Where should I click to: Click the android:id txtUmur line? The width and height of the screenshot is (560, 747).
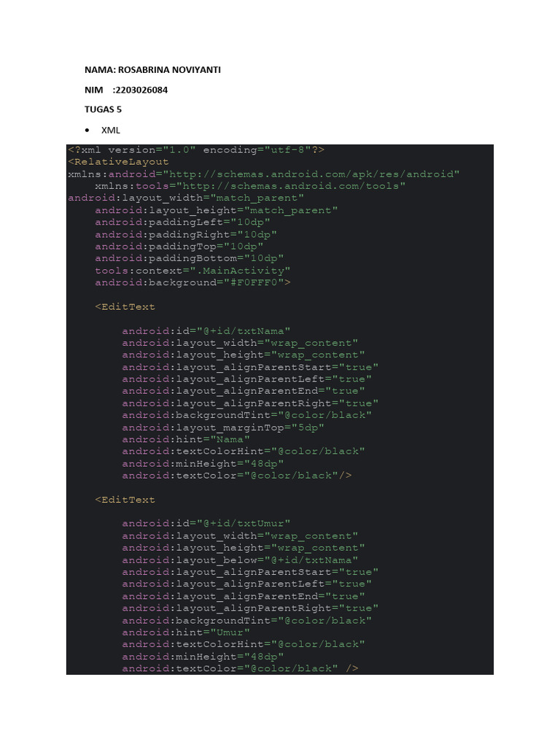pyautogui.click(x=206, y=524)
